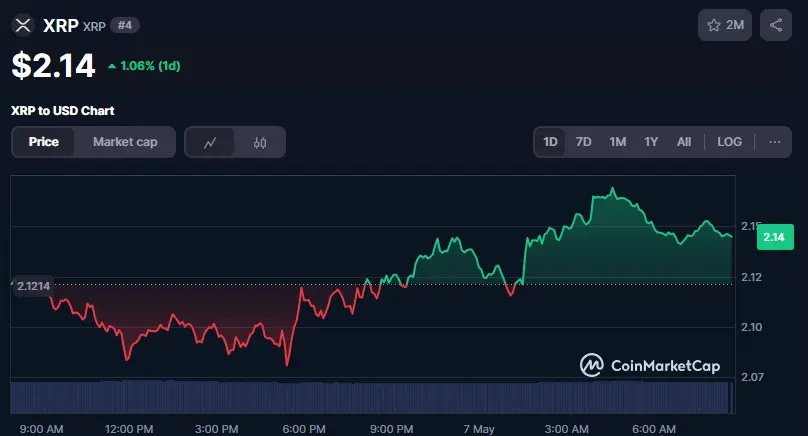Screen dimensions: 808x436
Task: Add XRP to watchlist via star button
Action: click(725, 25)
